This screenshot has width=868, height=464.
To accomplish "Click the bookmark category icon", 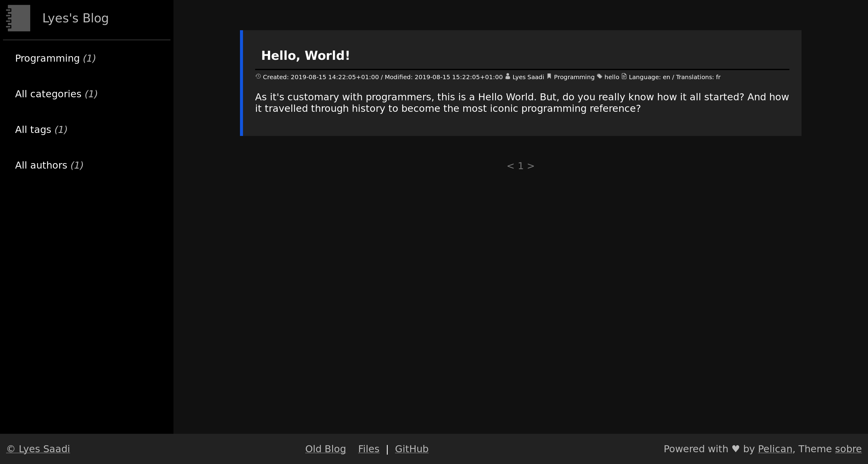I will (x=549, y=76).
